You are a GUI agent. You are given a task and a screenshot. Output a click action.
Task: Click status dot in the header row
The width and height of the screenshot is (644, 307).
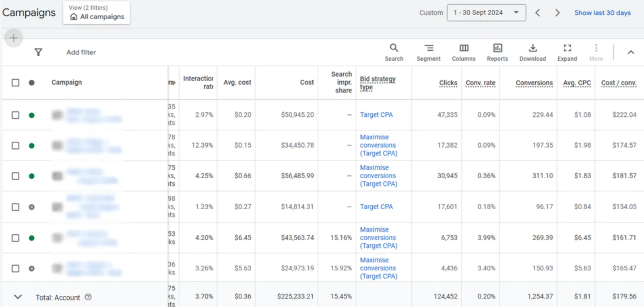coord(31,82)
